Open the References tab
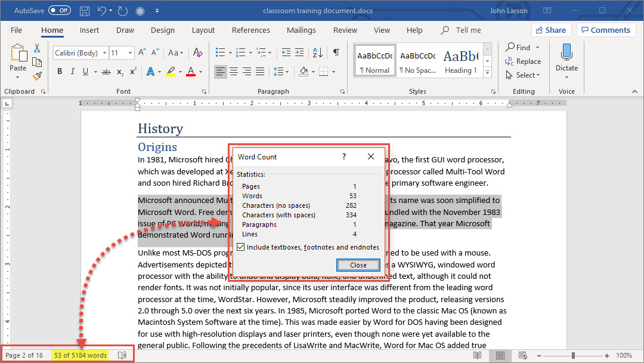Screen dimensions: 644x363 click(250, 30)
